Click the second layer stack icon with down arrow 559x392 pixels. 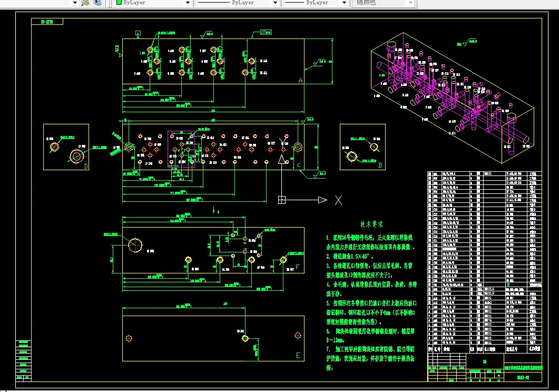click(x=97, y=3)
